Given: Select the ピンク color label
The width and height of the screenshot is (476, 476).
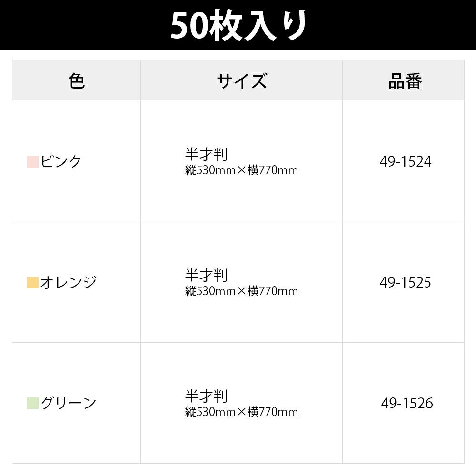Looking at the screenshot, I should [x=61, y=161].
